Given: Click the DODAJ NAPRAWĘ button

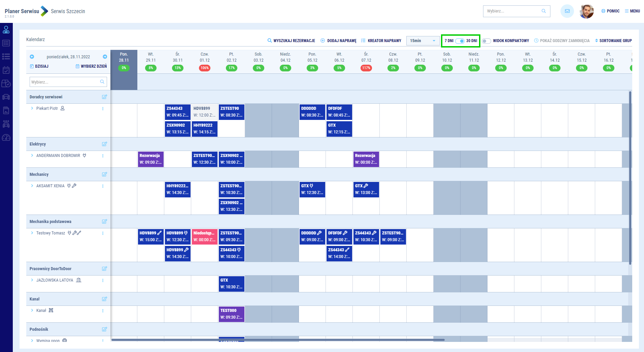Looking at the screenshot, I should 338,41.
